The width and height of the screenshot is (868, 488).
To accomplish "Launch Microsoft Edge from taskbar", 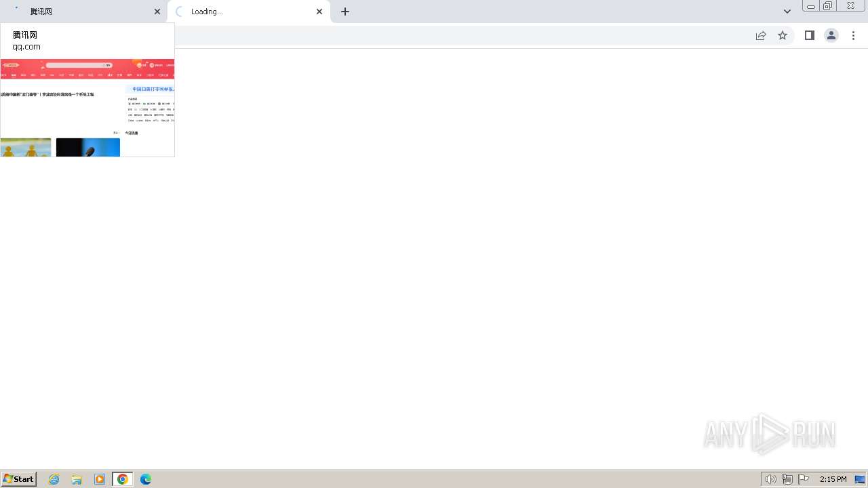I will tap(146, 479).
